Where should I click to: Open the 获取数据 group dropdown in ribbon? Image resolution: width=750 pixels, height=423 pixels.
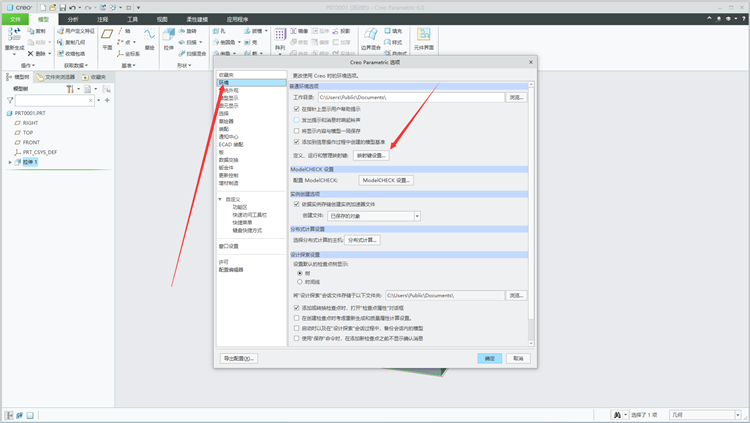pos(76,66)
